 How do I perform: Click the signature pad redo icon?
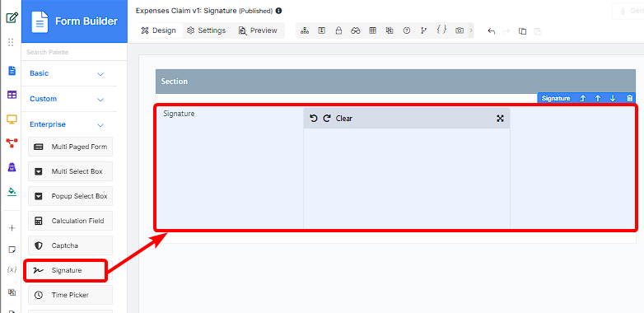pos(327,119)
